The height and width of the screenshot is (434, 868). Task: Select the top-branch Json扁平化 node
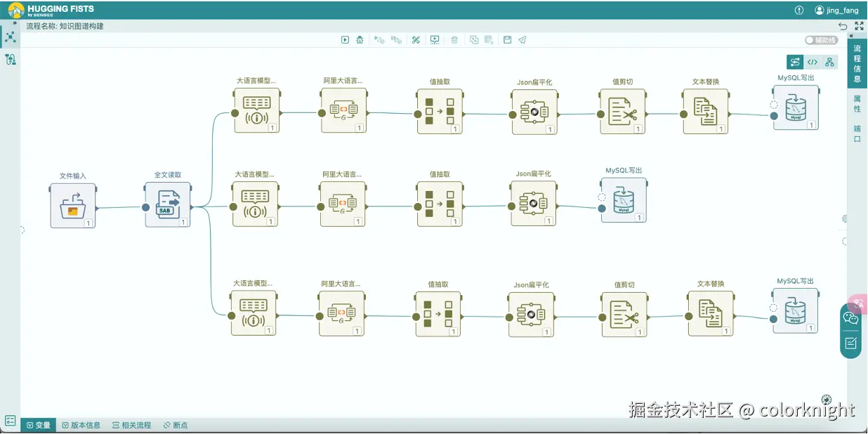pos(534,112)
